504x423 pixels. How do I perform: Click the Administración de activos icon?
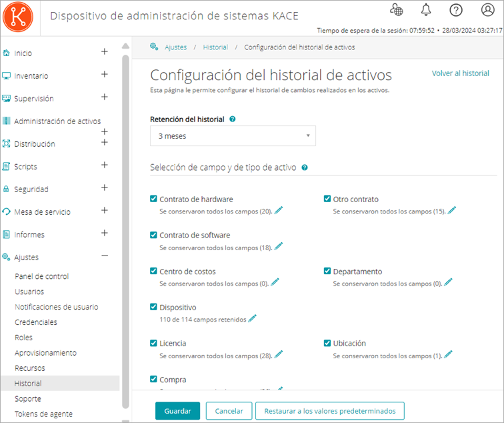click(x=6, y=121)
